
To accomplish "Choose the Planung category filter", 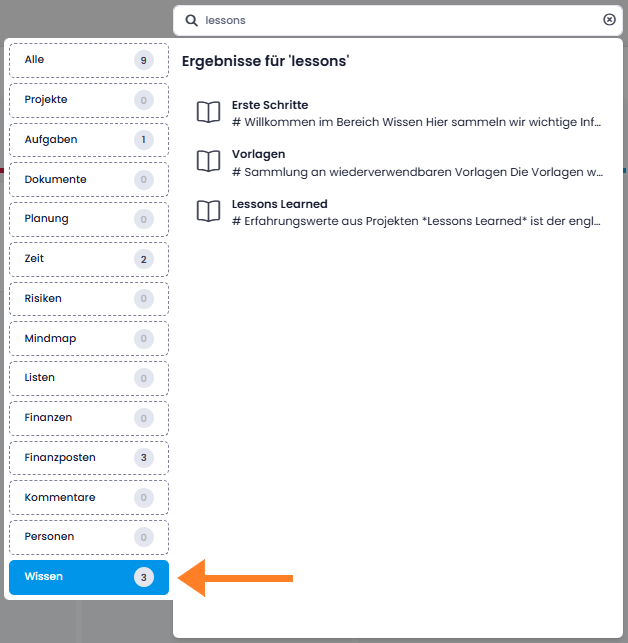I will coord(89,219).
